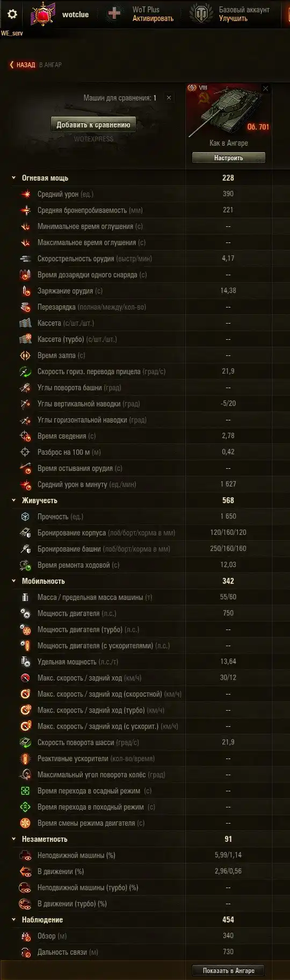Click the Время сведения aiming icon

(x=25, y=436)
